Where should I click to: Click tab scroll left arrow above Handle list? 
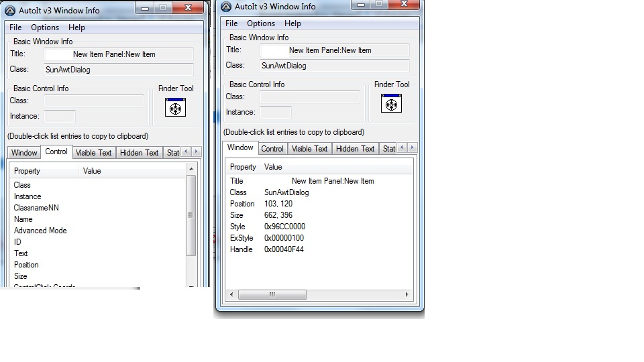(402, 147)
